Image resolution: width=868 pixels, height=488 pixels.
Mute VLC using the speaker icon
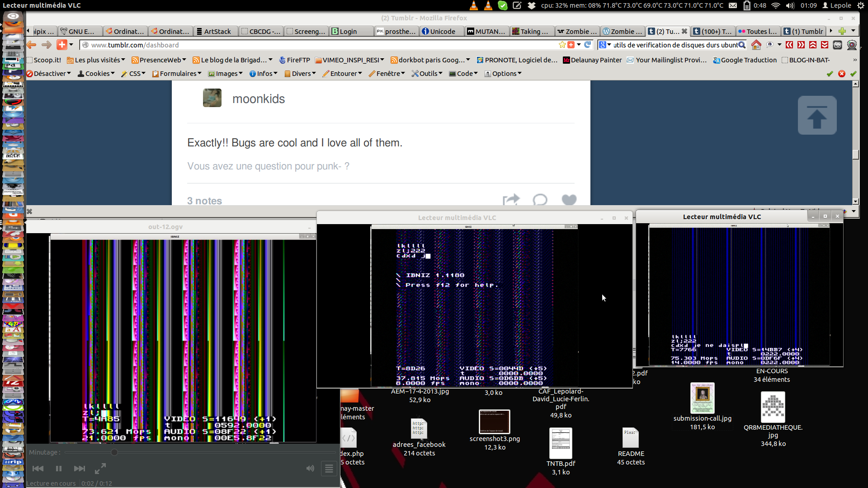(x=310, y=469)
